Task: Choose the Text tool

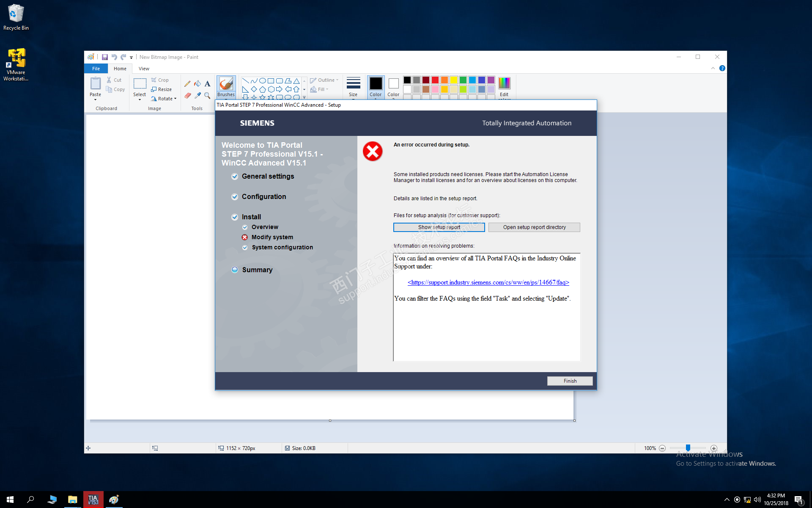Action: [x=207, y=84]
